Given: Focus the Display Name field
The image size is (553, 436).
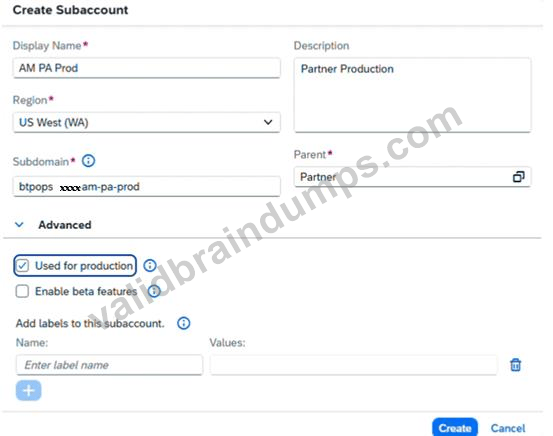Looking at the screenshot, I should coord(147,68).
